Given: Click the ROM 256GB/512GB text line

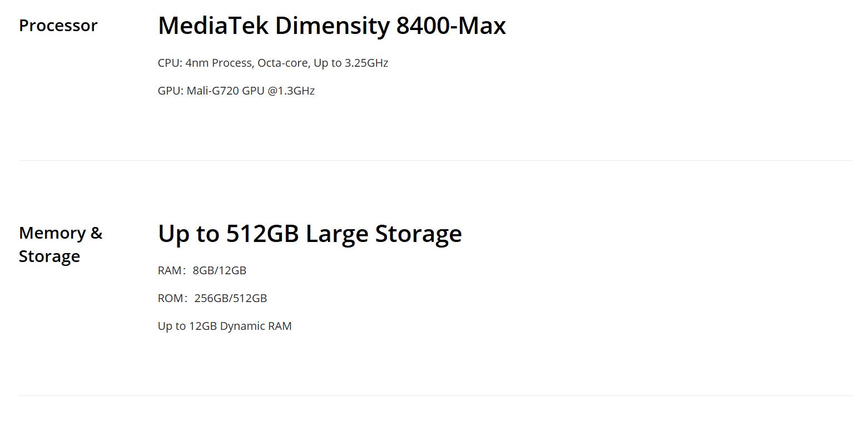Looking at the screenshot, I should tap(212, 299).
